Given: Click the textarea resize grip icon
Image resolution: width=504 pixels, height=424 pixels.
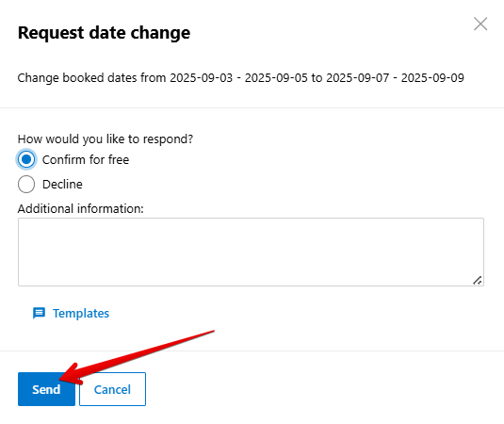Looking at the screenshot, I should (x=478, y=280).
